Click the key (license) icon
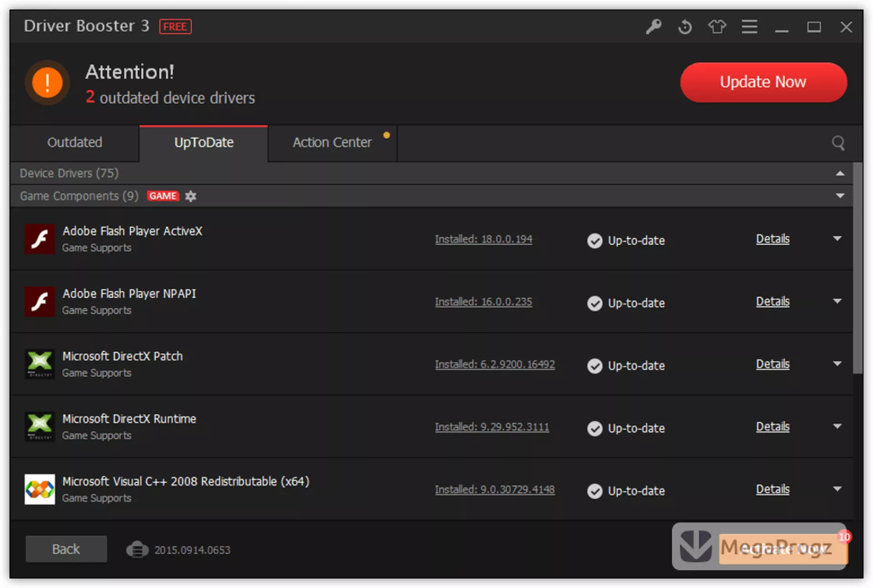The width and height of the screenshot is (873, 588). (x=653, y=27)
